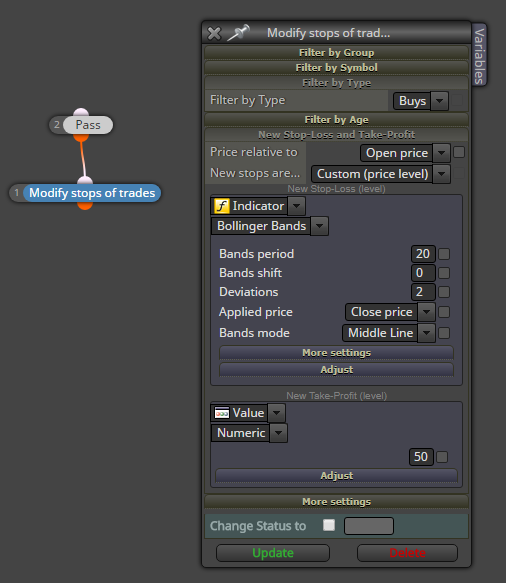Expand the Filter by Age section
Image resolution: width=506 pixels, height=583 pixels.
[x=336, y=119]
